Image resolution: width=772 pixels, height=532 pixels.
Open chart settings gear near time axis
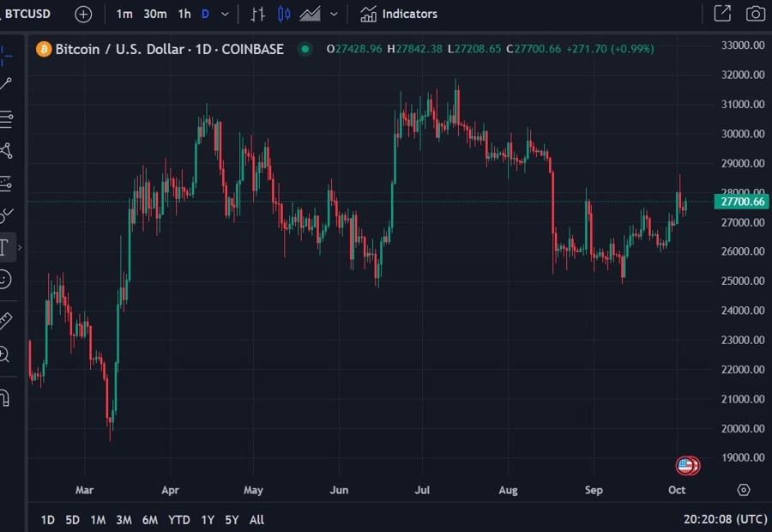744,490
